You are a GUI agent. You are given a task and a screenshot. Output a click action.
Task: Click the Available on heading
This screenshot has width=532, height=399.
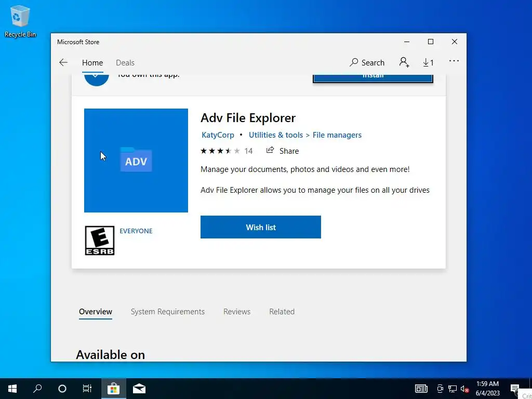tap(111, 354)
